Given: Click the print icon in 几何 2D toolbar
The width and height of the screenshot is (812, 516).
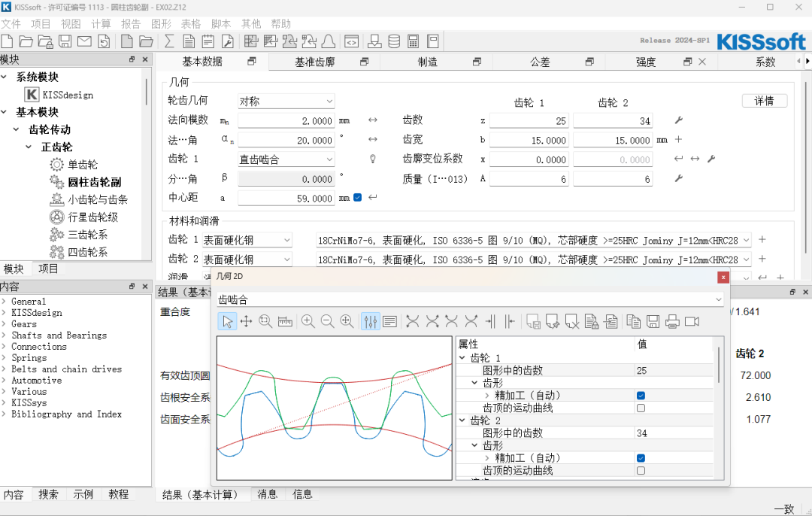Looking at the screenshot, I should [672, 322].
